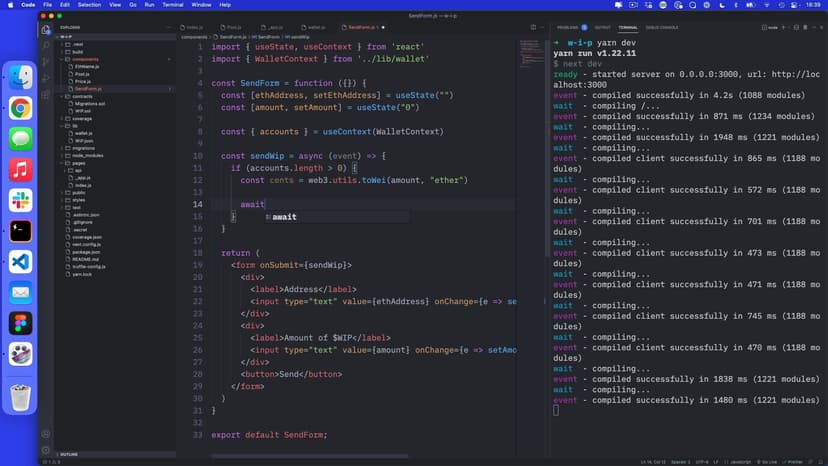This screenshot has height=466, width=828.
Task: Open Figma from the dock
Action: 20,323
